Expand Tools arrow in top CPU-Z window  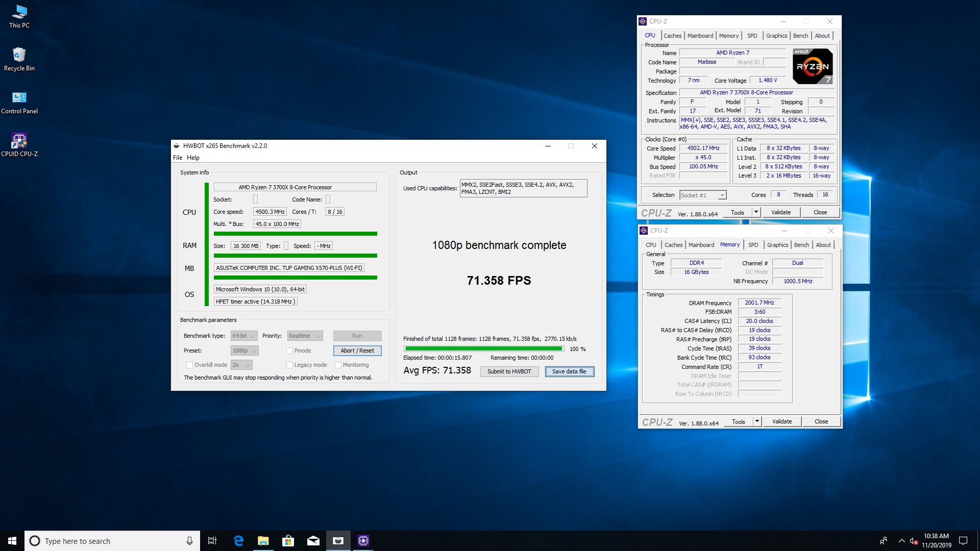click(756, 212)
